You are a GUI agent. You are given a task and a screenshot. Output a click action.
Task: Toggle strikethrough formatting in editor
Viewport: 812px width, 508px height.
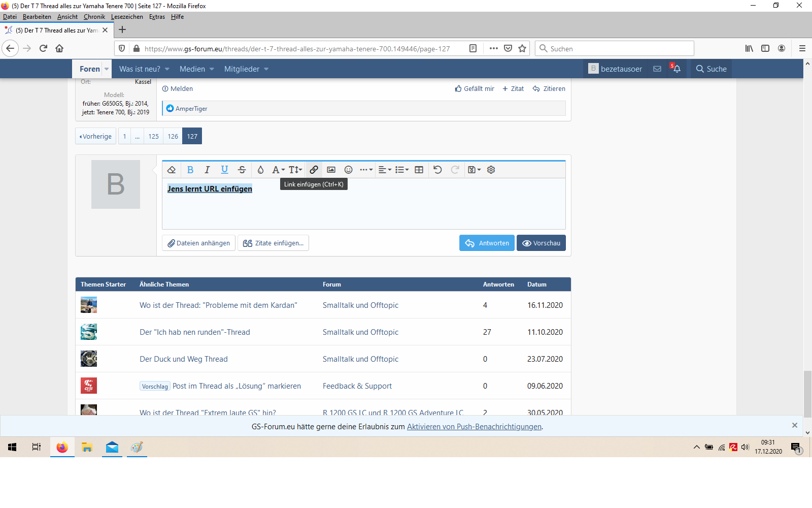pyautogui.click(x=242, y=170)
